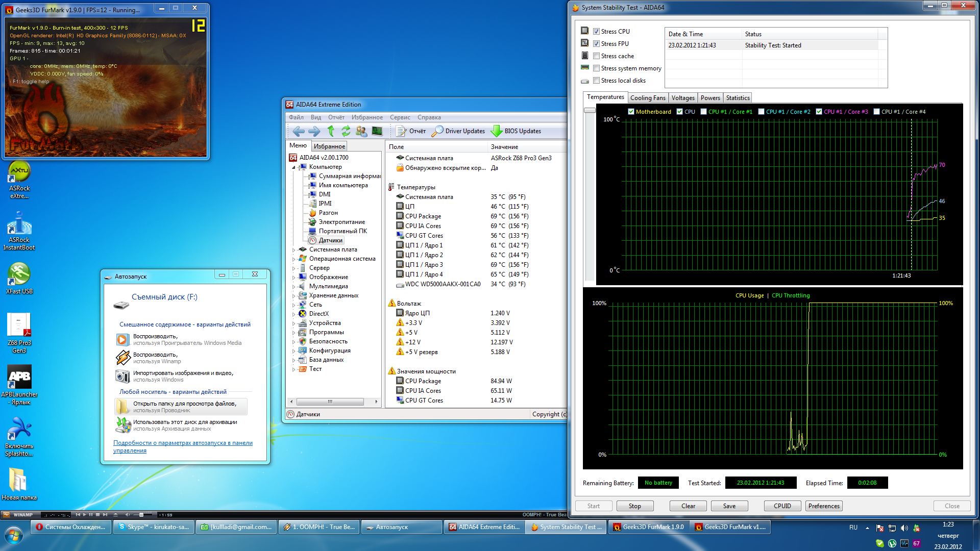Expand Отображение tree node

(294, 278)
